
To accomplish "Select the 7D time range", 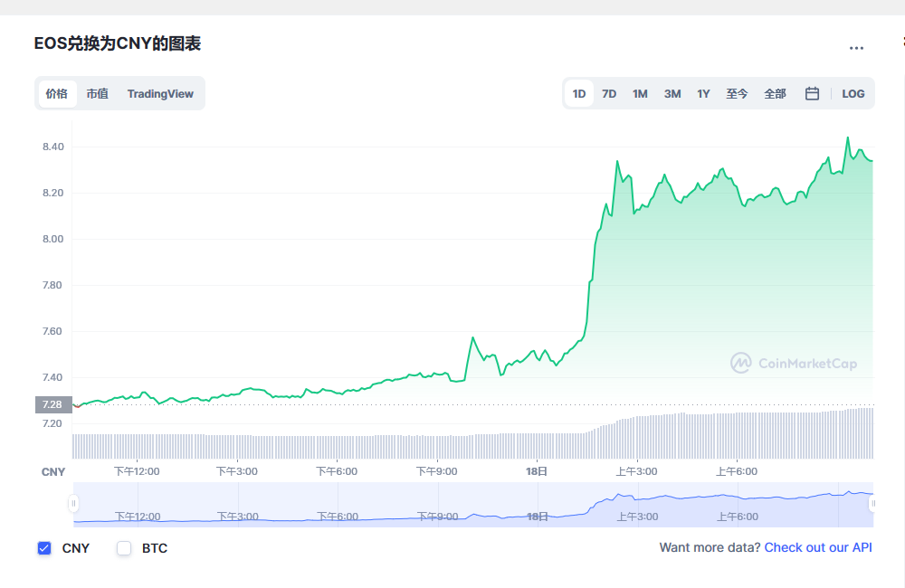I will 609,93.
